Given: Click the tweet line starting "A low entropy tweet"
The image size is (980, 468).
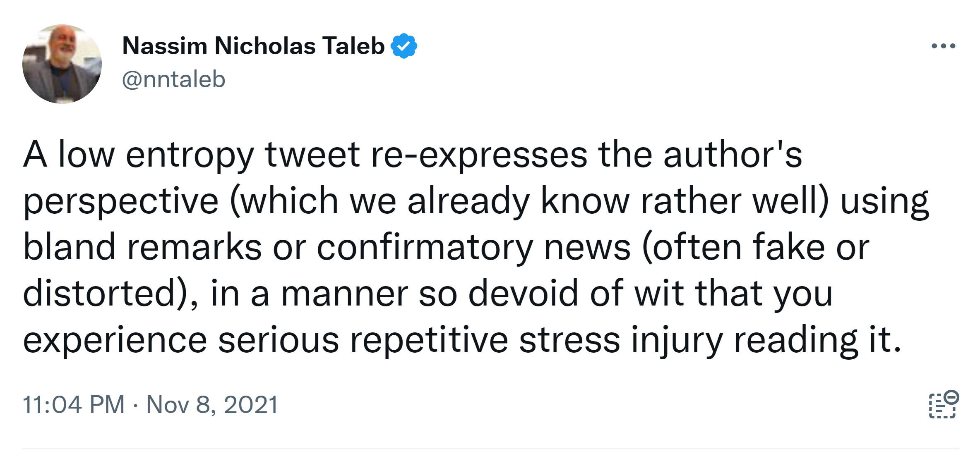Looking at the screenshot, I should pos(412,155).
